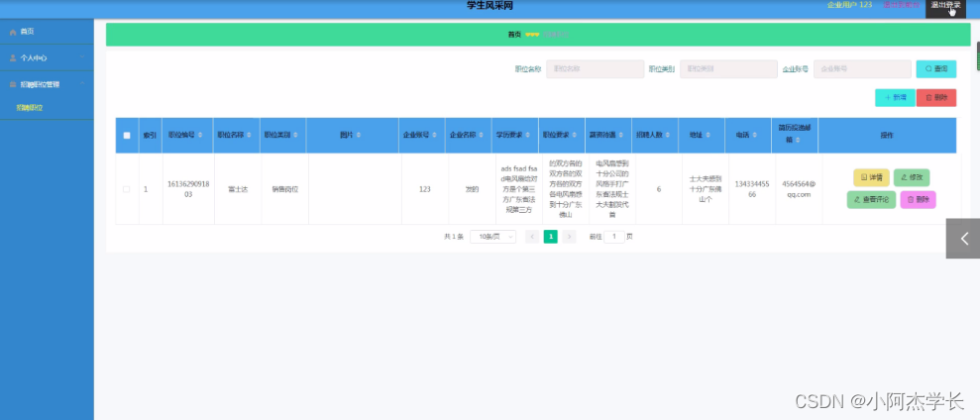Click the 查询 search button

pyautogui.click(x=936, y=68)
